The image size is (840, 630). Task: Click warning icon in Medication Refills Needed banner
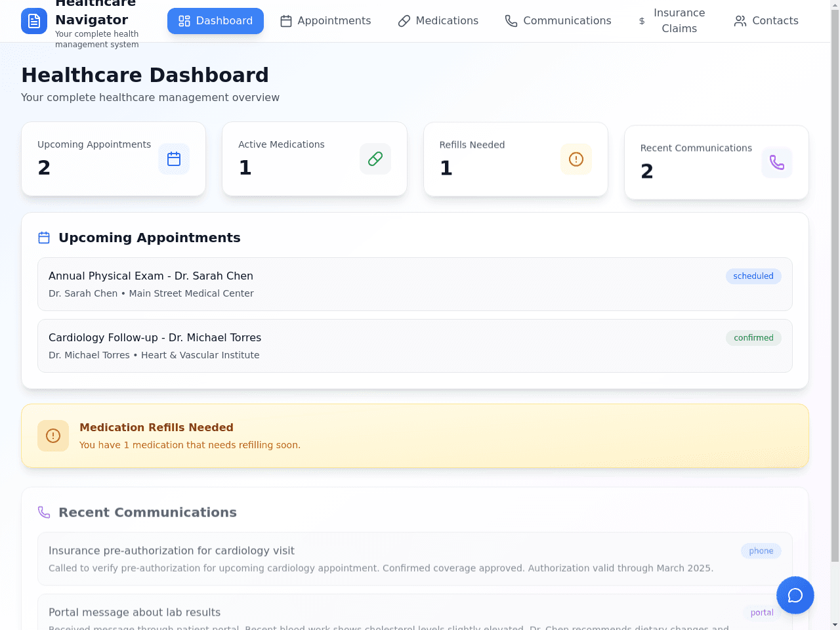(53, 436)
